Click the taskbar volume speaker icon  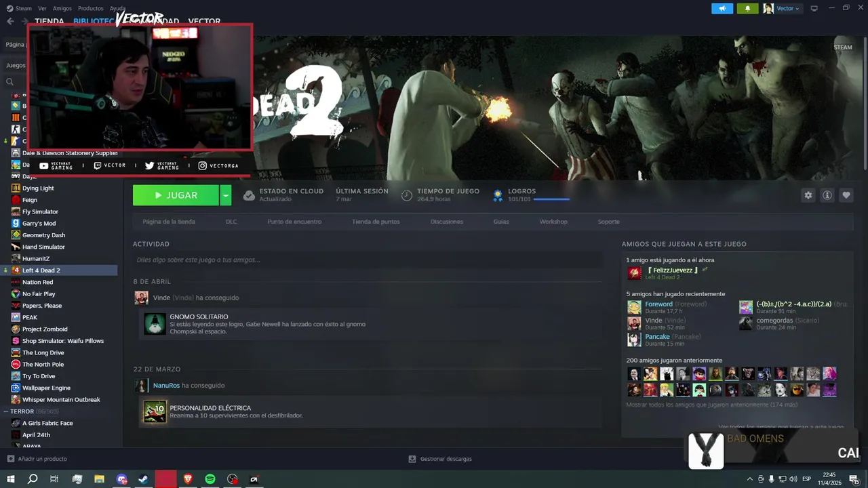(x=793, y=479)
